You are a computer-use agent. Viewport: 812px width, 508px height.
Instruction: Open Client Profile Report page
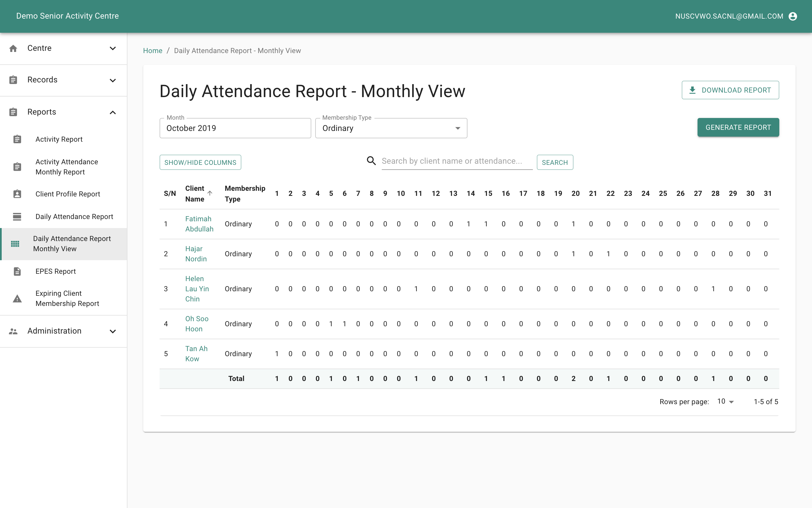[68, 194]
